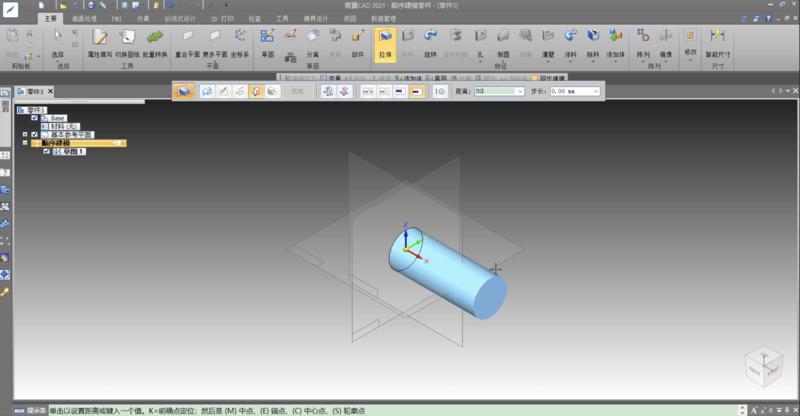The image size is (800, 416).
Task: Click the 部件 icon in ribbon
Action: [x=358, y=41]
